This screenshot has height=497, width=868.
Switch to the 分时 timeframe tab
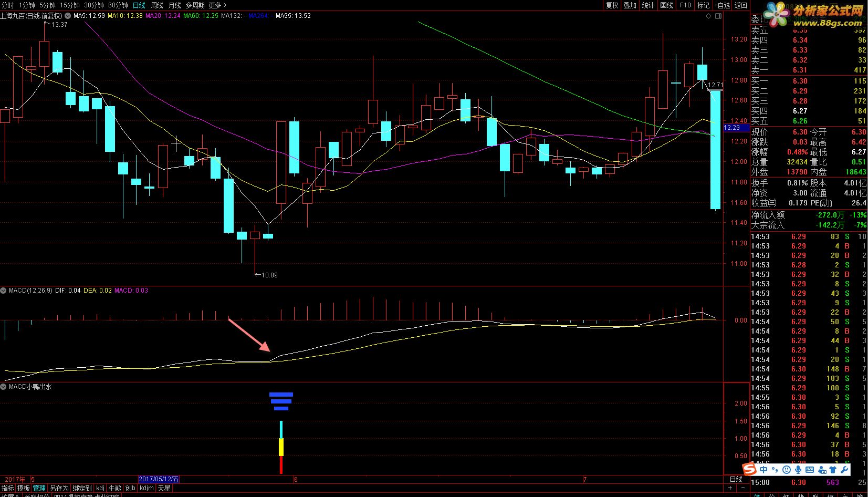[x=8, y=5]
